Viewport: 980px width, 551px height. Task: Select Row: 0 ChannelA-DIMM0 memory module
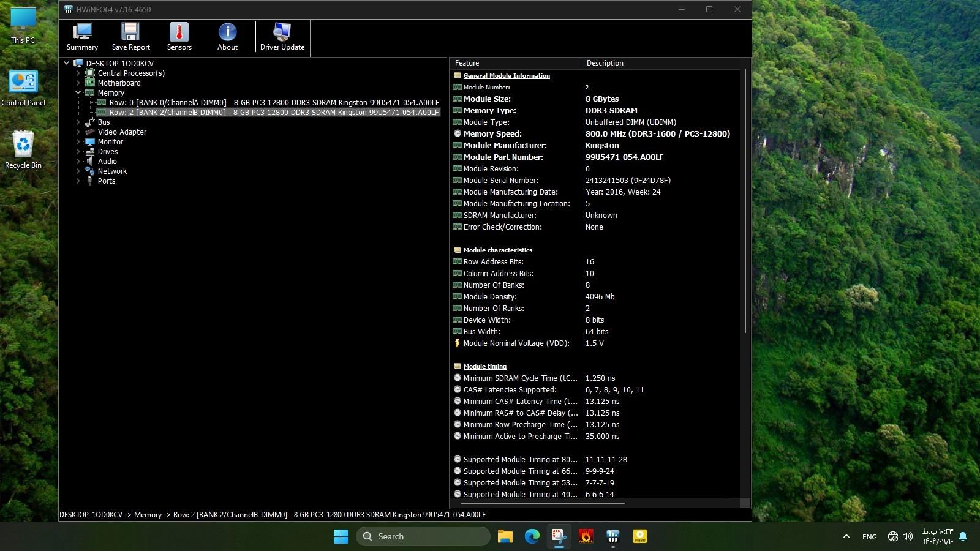click(x=274, y=103)
